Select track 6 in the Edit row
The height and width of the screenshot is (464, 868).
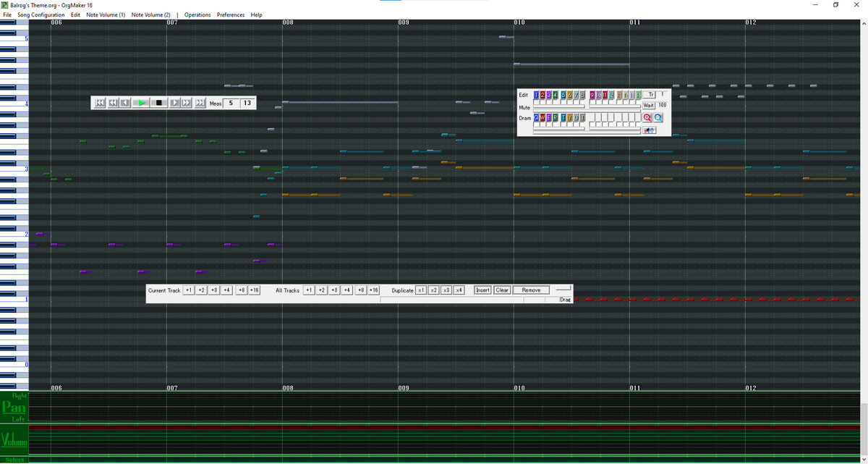[x=569, y=95]
